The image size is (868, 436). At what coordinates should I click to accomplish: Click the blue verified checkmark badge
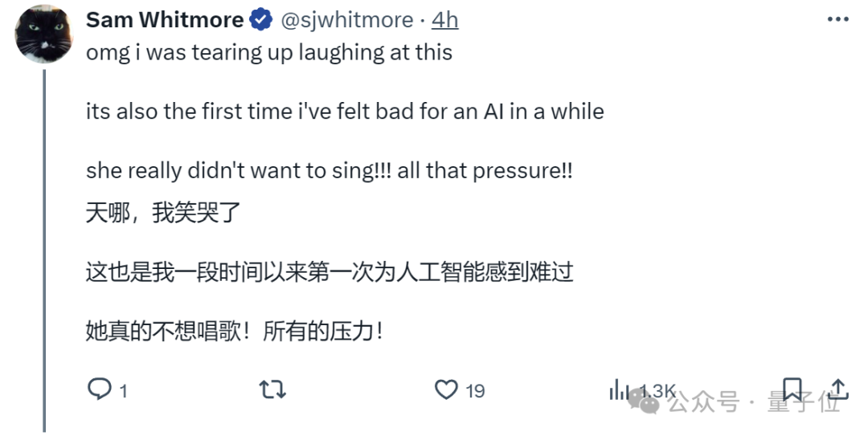click(260, 20)
